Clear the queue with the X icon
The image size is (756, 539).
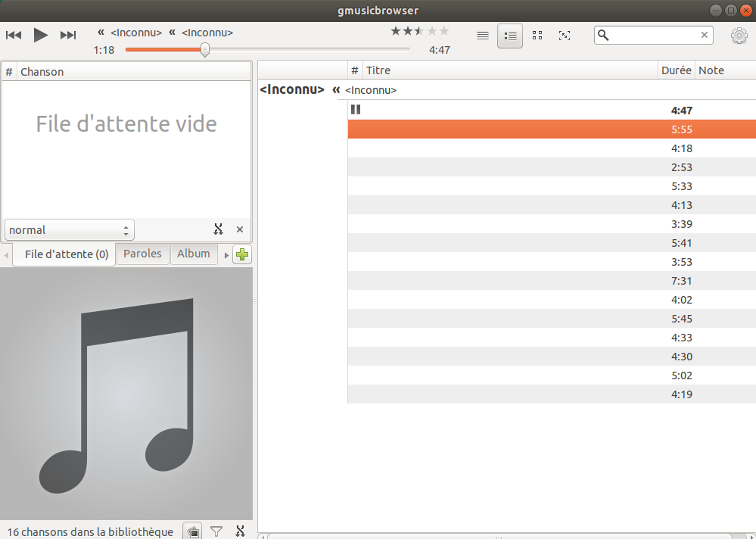click(240, 229)
